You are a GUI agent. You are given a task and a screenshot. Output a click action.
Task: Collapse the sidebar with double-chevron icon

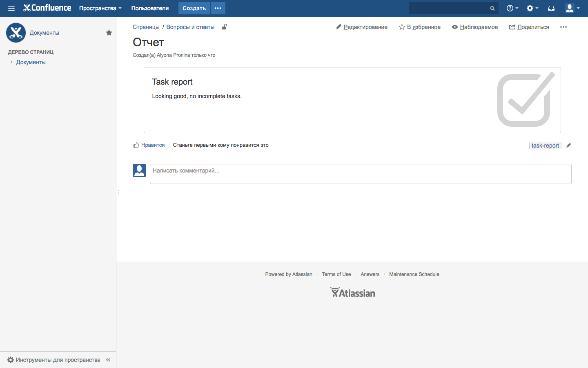[108, 360]
